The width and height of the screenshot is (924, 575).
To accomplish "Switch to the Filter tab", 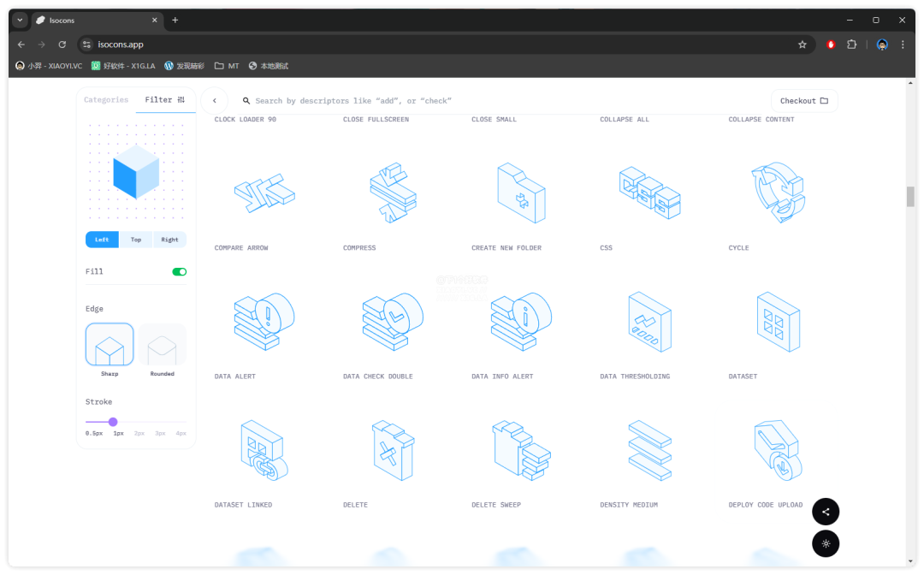I will (165, 100).
